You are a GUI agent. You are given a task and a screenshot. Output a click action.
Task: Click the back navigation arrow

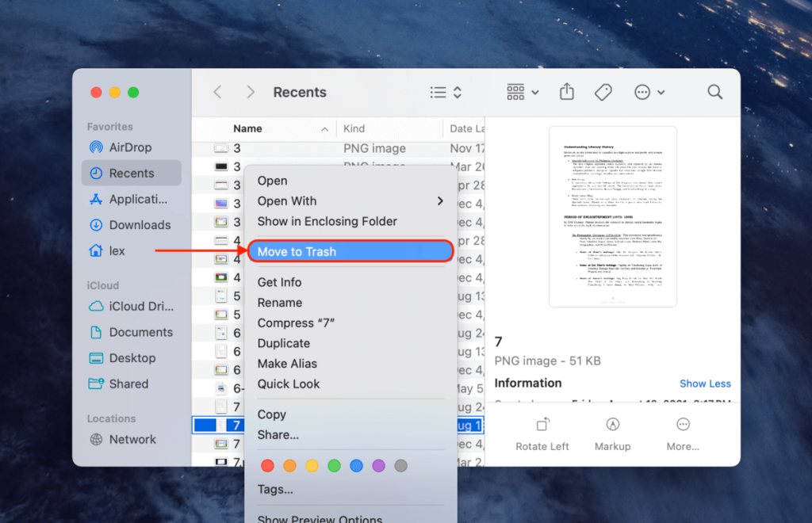216,92
